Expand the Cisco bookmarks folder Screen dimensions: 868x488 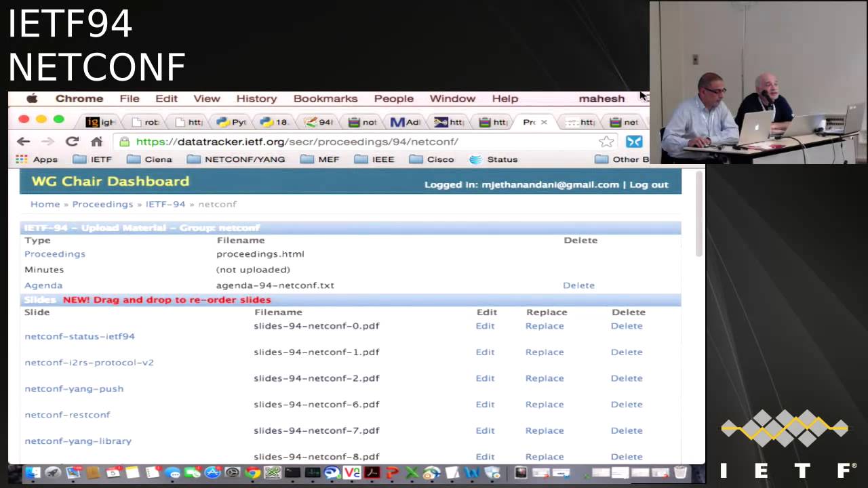click(431, 159)
